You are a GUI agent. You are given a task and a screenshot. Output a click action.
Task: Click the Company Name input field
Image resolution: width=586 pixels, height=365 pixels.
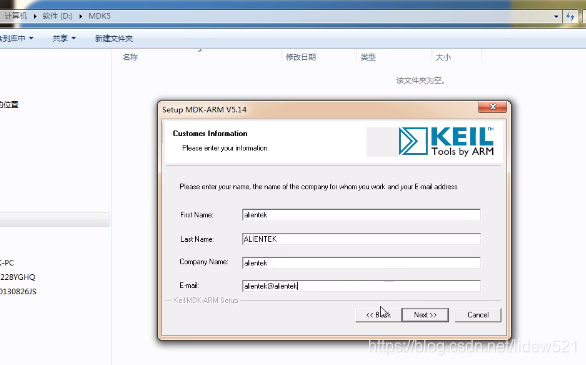361,263
